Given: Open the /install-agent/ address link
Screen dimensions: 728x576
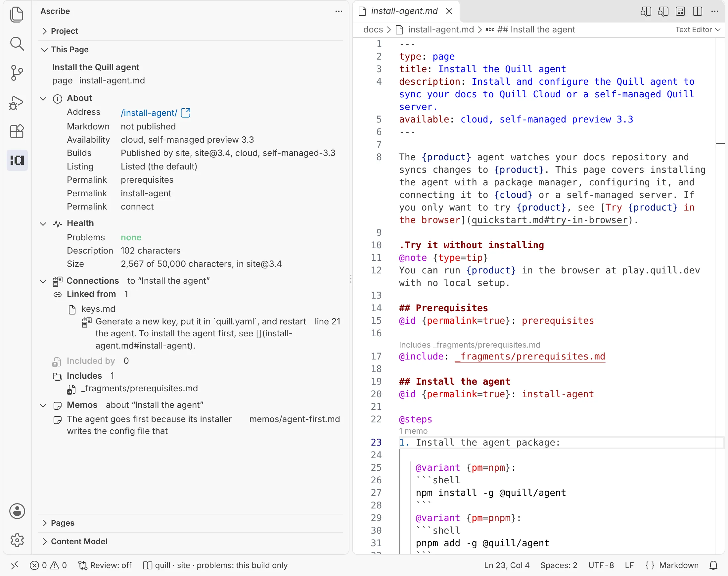Looking at the screenshot, I should point(149,113).
